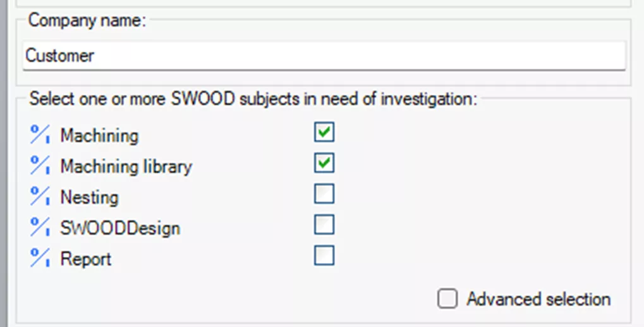
Task: Check the Report subject box
Action: pyautogui.click(x=324, y=256)
